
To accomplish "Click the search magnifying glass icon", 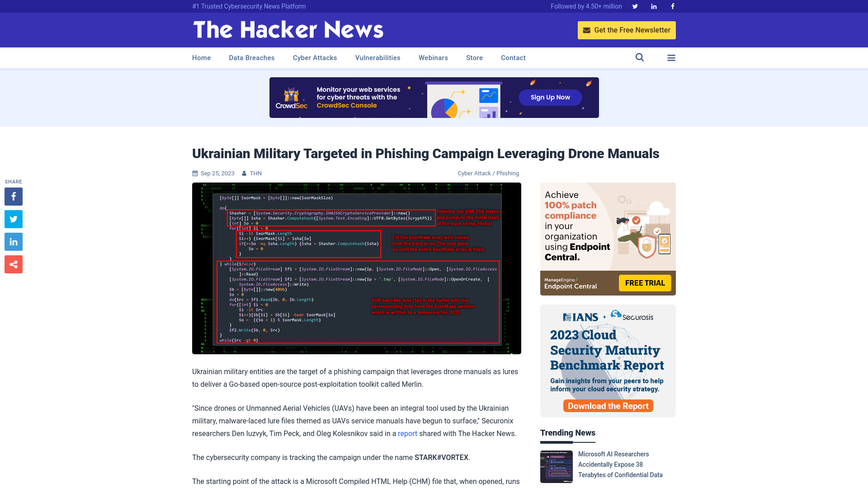I will [x=640, y=57].
